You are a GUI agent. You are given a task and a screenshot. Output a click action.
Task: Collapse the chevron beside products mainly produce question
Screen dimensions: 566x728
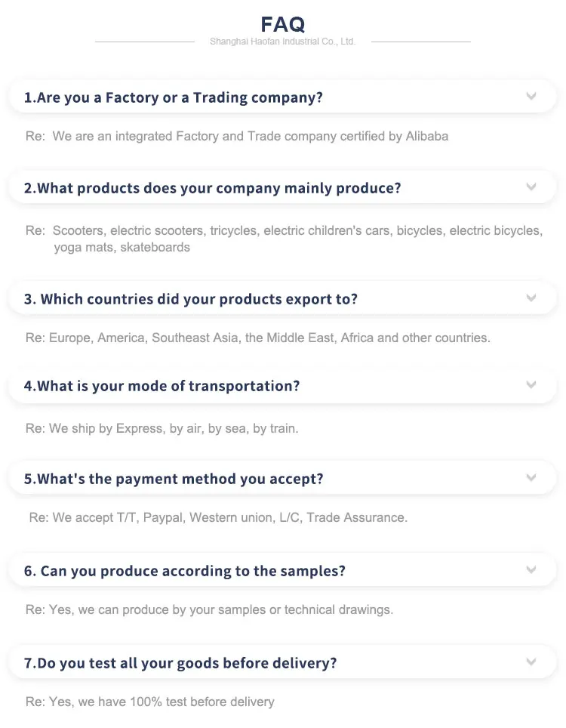[531, 187]
